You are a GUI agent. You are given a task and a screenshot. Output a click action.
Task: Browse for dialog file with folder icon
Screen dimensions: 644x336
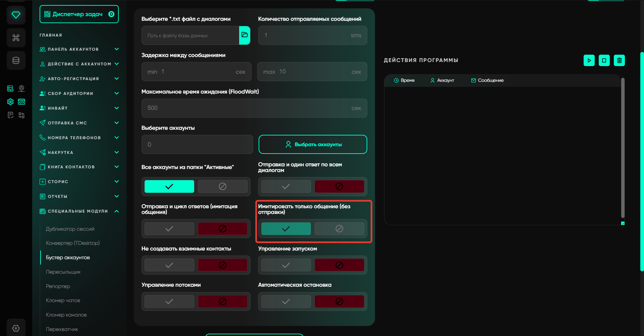pos(245,35)
